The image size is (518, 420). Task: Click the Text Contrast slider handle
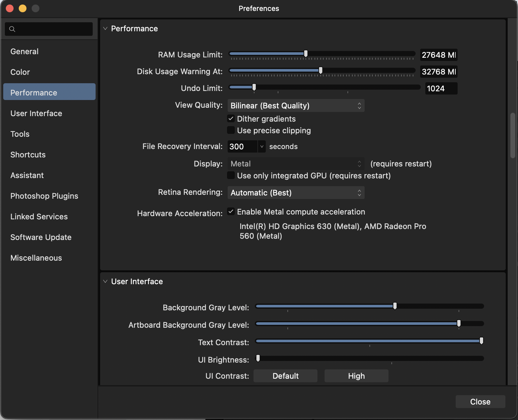point(481,341)
